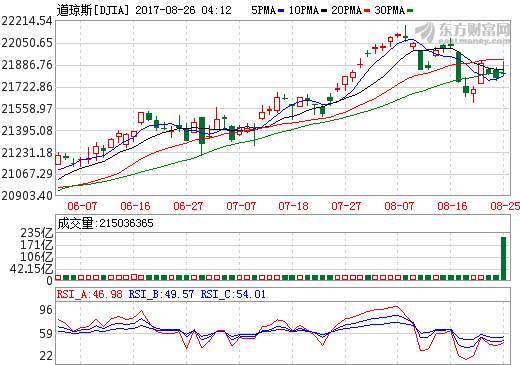Screen dimensions: 520x365
Task: Click the green 30PMA legend swatch
Action: coord(410,11)
